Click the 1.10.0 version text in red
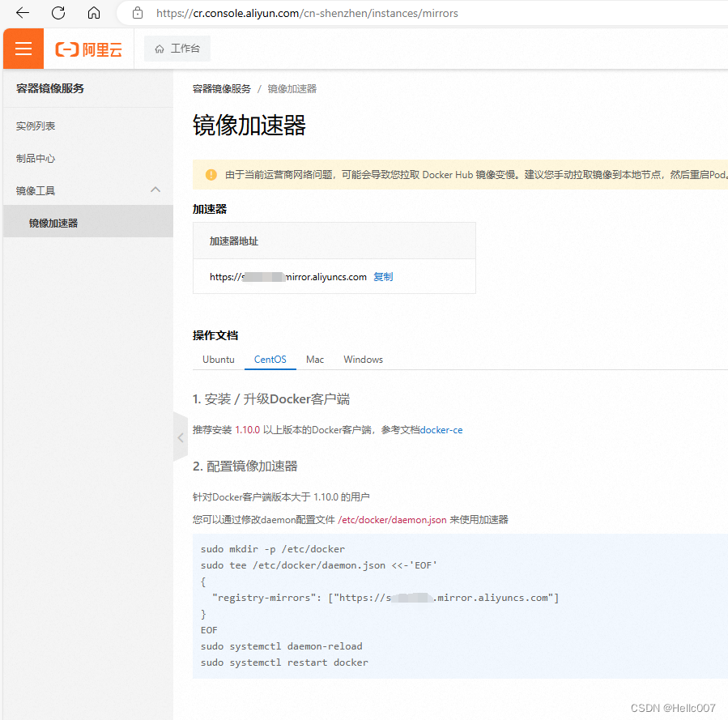Image resolution: width=728 pixels, height=720 pixels. [248, 430]
